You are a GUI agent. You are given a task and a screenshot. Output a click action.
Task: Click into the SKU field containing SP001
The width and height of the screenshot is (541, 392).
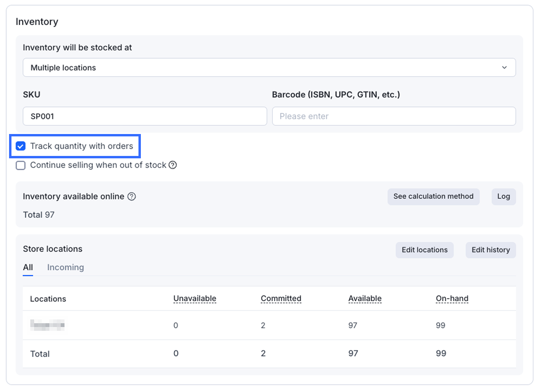coord(145,116)
